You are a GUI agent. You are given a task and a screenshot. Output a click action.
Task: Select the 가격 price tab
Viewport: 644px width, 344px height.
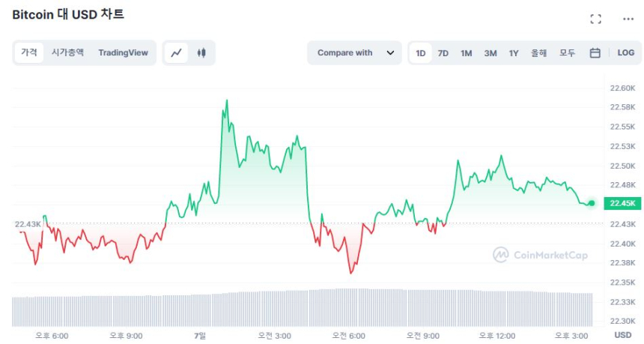(29, 52)
